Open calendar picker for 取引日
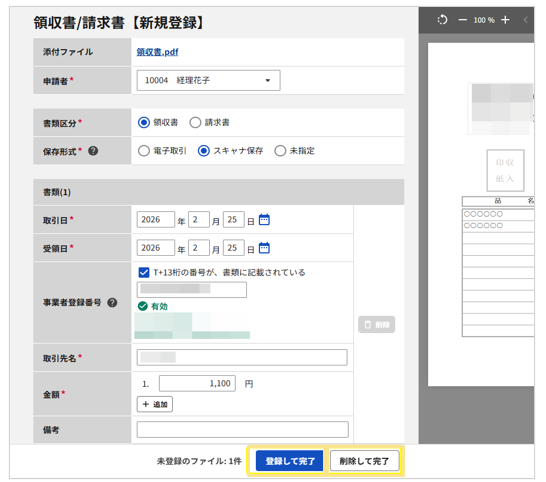Screen dimensions: 546x482 (x=264, y=220)
